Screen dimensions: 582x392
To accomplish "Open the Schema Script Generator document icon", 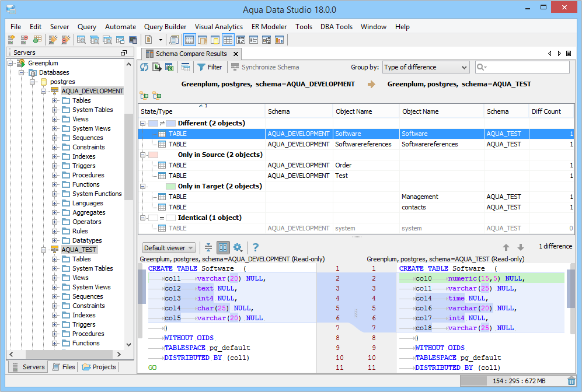I will click(x=148, y=39).
